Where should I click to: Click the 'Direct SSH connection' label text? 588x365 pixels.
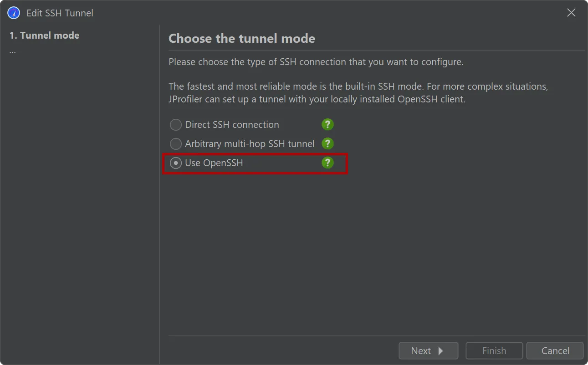coord(232,125)
